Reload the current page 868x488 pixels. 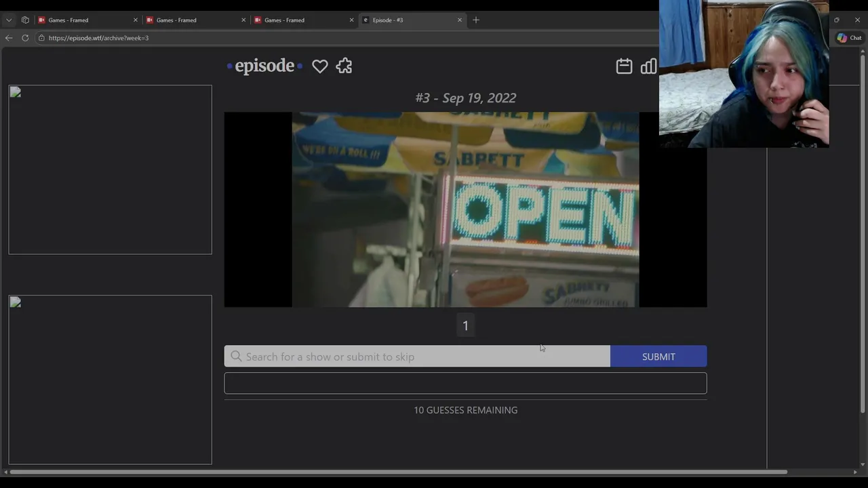coord(25,38)
